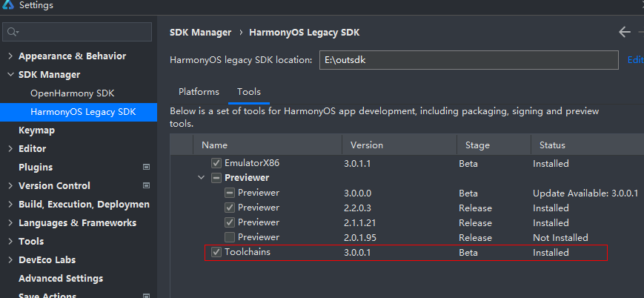The width and height of the screenshot is (644, 298).
Task: Uncheck the EmulatorX86 checkbox
Action: click(x=216, y=163)
